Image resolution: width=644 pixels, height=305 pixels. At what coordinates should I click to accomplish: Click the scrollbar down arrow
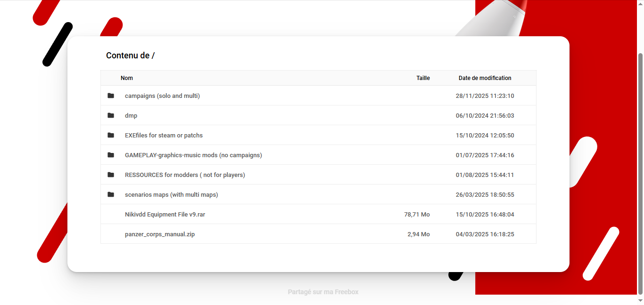tap(640, 300)
